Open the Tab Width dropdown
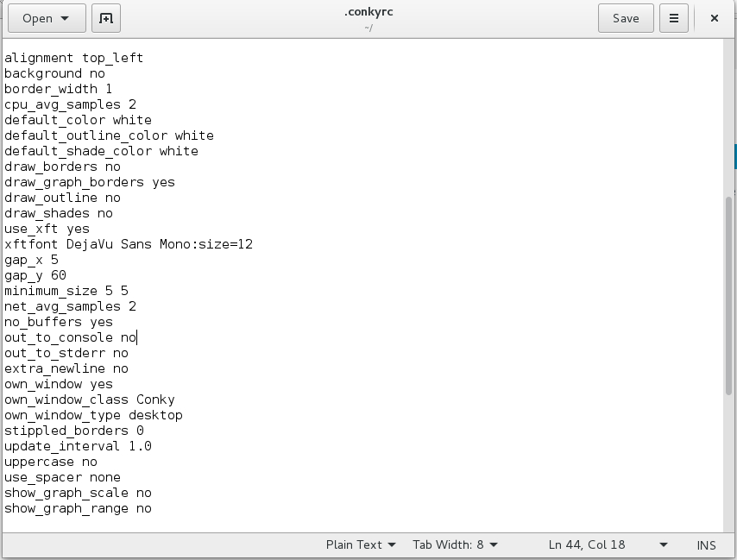The width and height of the screenshot is (737, 560). (x=454, y=544)
